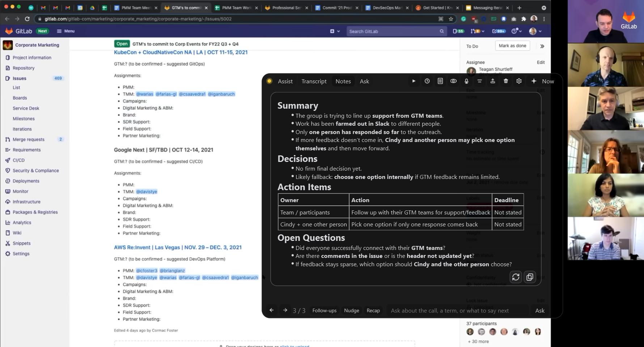Open the to-do list icon showing 99+

[498, 31]
